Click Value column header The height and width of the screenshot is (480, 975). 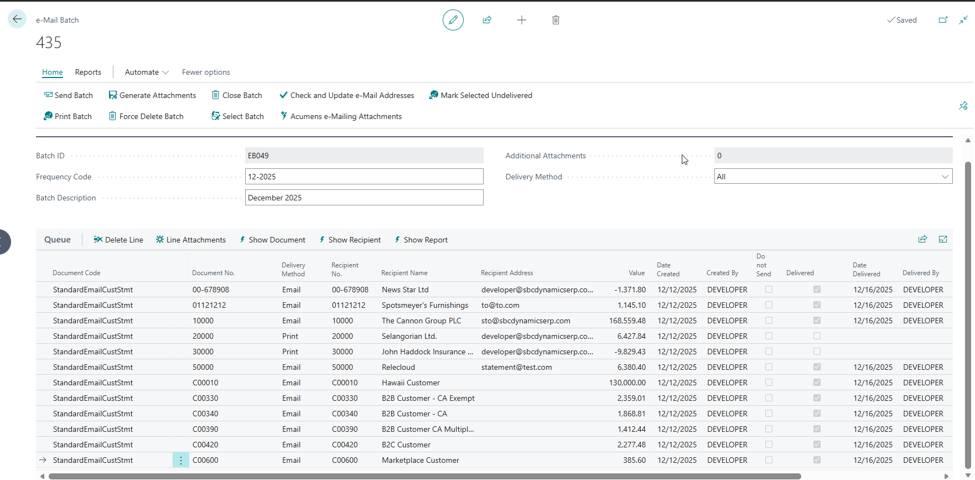(637, 273)
